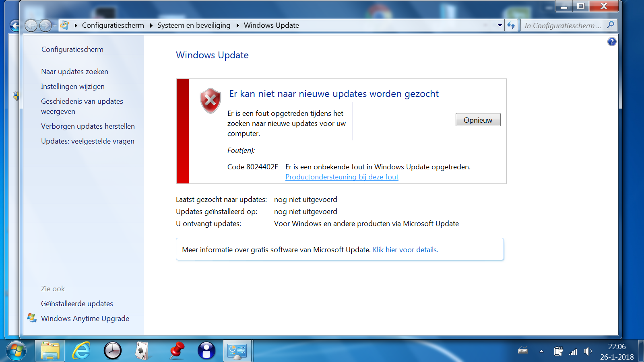Click Verborgen updates herstellen
Screen dimensions: 644x362
click(88, 126)
